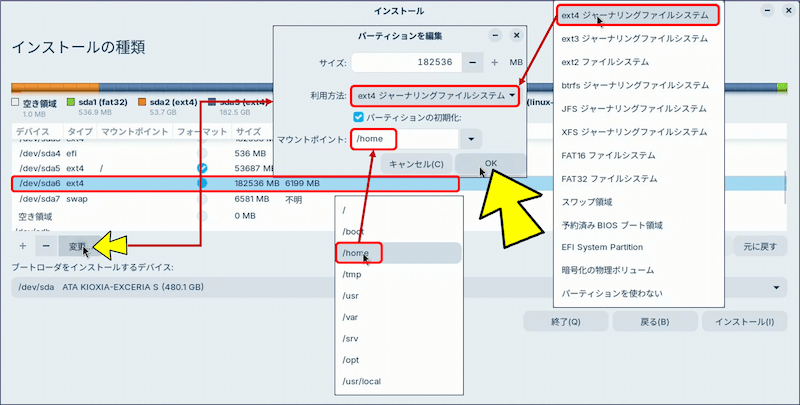Click the remove partition minus icon

coord(46,245)
